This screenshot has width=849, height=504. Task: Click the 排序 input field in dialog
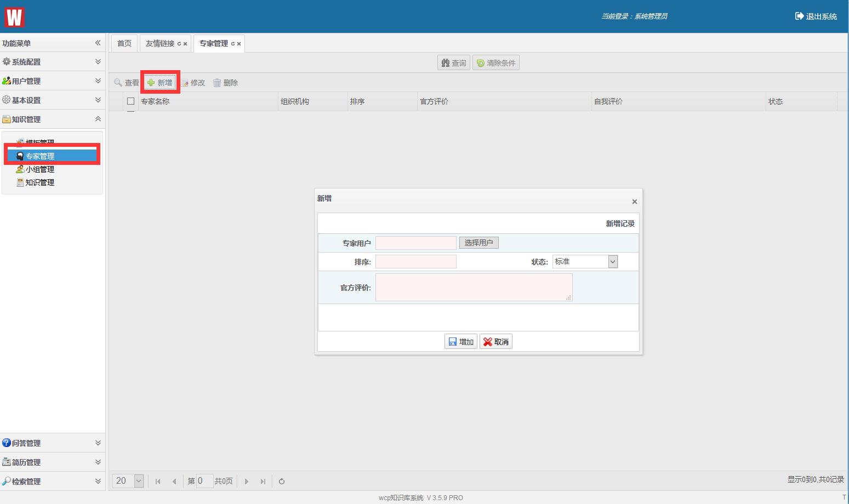point(416,261)
